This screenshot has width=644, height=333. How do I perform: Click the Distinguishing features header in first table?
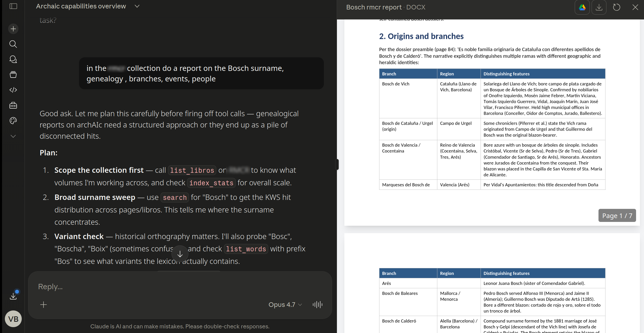point(543,74)
